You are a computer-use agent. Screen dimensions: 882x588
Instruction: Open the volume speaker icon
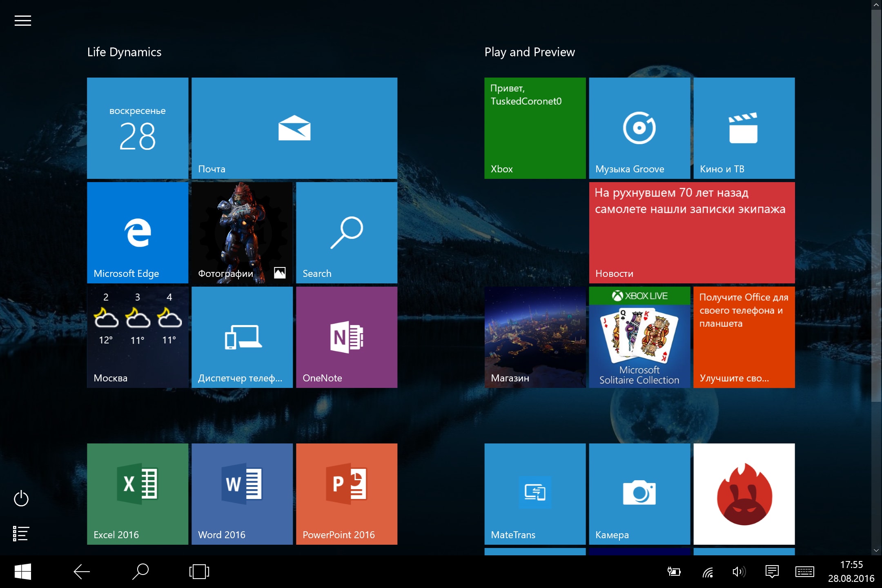pos(739,572)
